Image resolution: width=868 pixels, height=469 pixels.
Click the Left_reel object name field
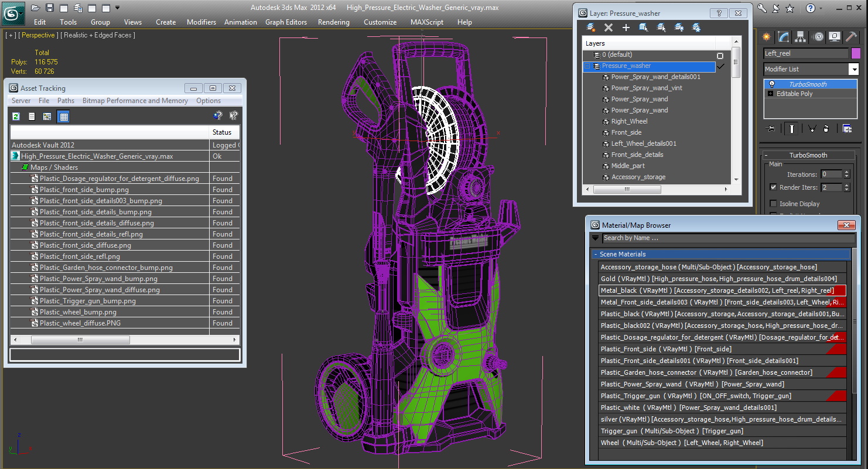coord(806,53)
